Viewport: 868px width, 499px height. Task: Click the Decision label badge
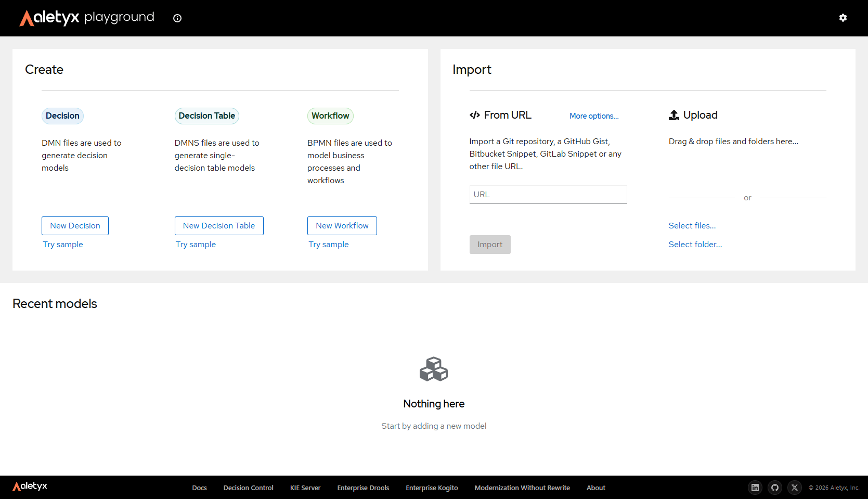62,116
